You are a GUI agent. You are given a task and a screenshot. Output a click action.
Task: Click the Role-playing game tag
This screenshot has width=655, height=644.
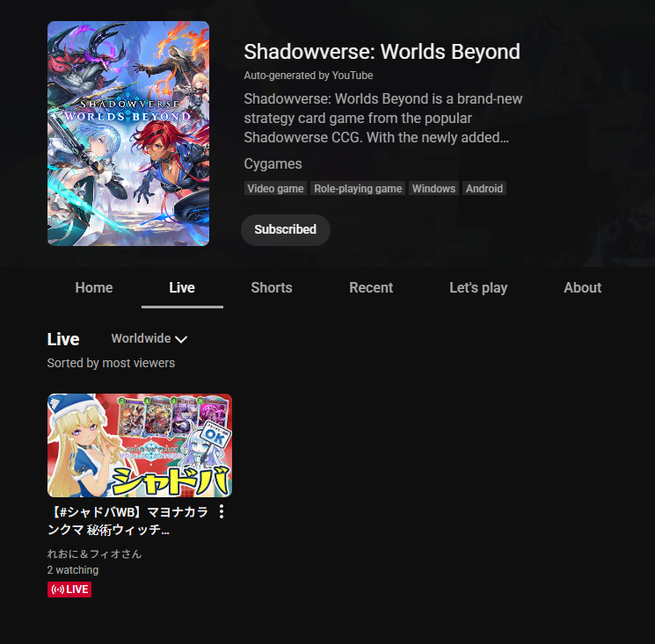point(358,188)
